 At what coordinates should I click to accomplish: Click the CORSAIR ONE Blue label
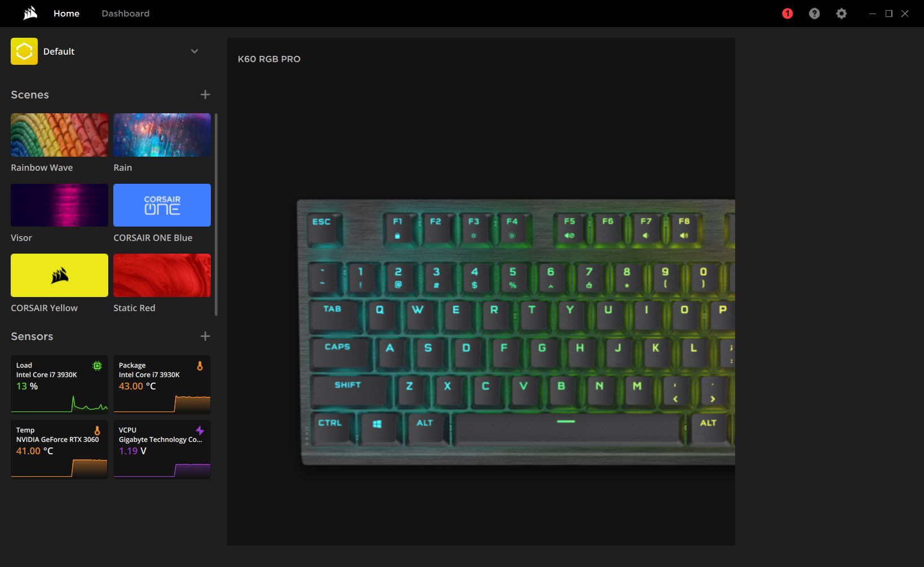tap(153, 238)
